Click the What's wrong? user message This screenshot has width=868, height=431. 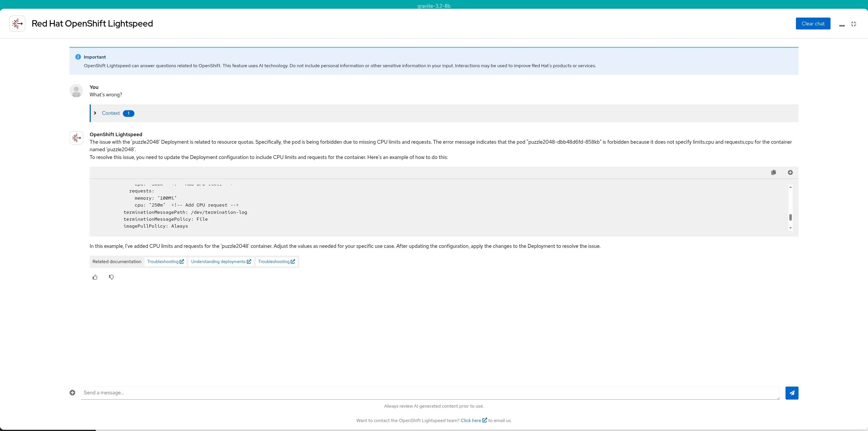tap(106, 95)
